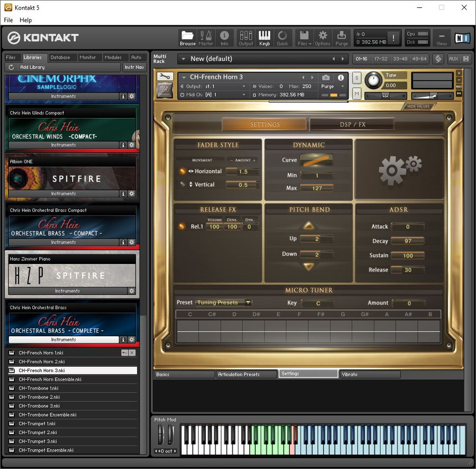
Task: Toggle the Keyb on-screen keyboard icon
Action: pos(264,38)
